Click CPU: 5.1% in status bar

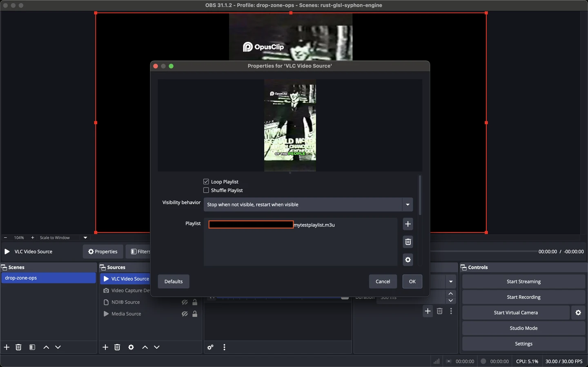527,361
